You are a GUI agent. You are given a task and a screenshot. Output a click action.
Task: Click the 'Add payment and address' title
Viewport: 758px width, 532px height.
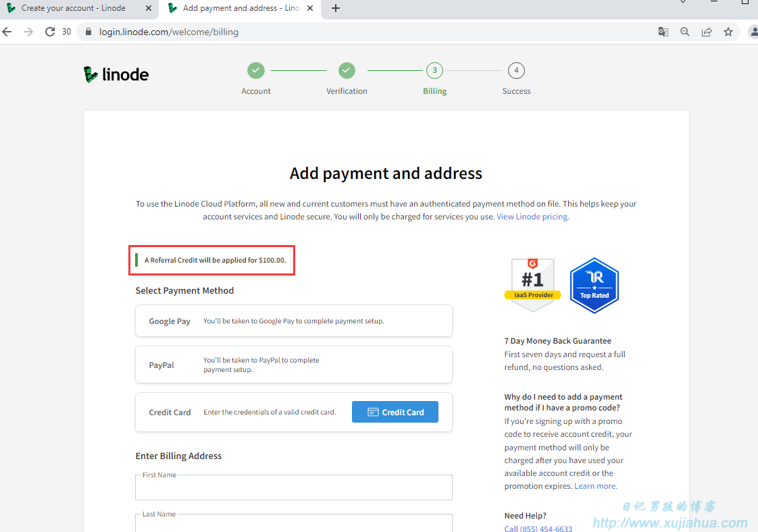[386, 173]
